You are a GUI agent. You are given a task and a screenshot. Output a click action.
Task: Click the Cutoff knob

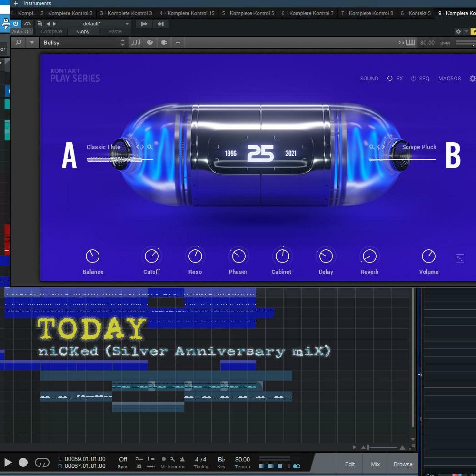click(152, 256)
